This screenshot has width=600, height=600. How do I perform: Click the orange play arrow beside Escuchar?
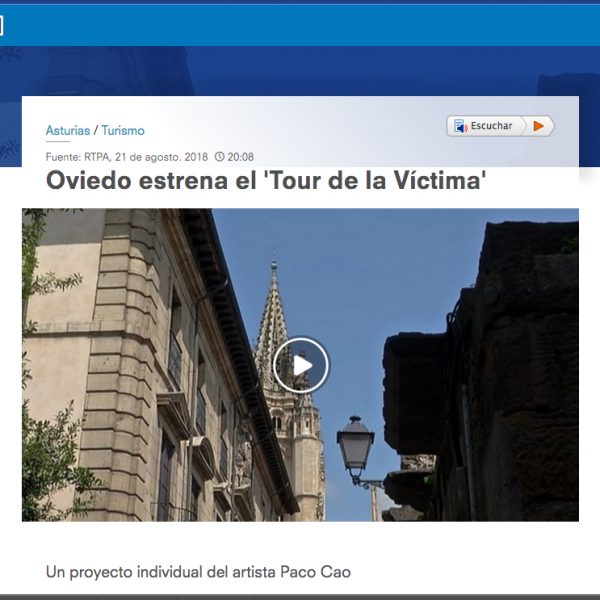(x=539, y=126)
